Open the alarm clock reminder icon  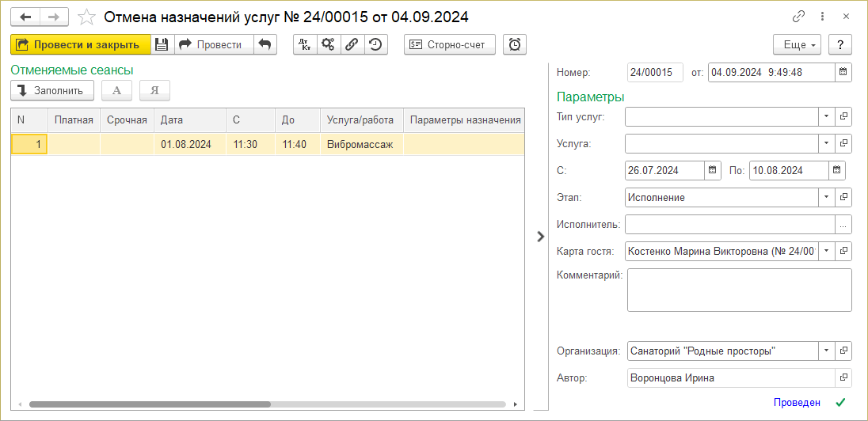[x=515, y=45]
